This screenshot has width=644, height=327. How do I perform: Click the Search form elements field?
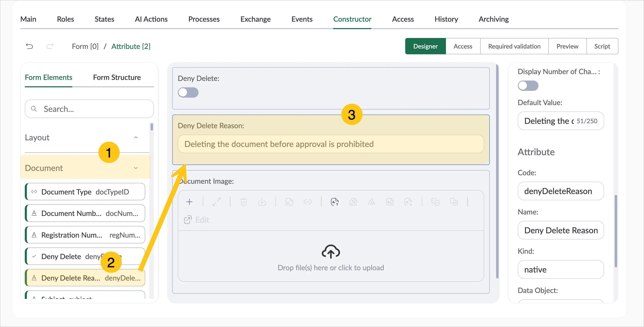(89, 109)
